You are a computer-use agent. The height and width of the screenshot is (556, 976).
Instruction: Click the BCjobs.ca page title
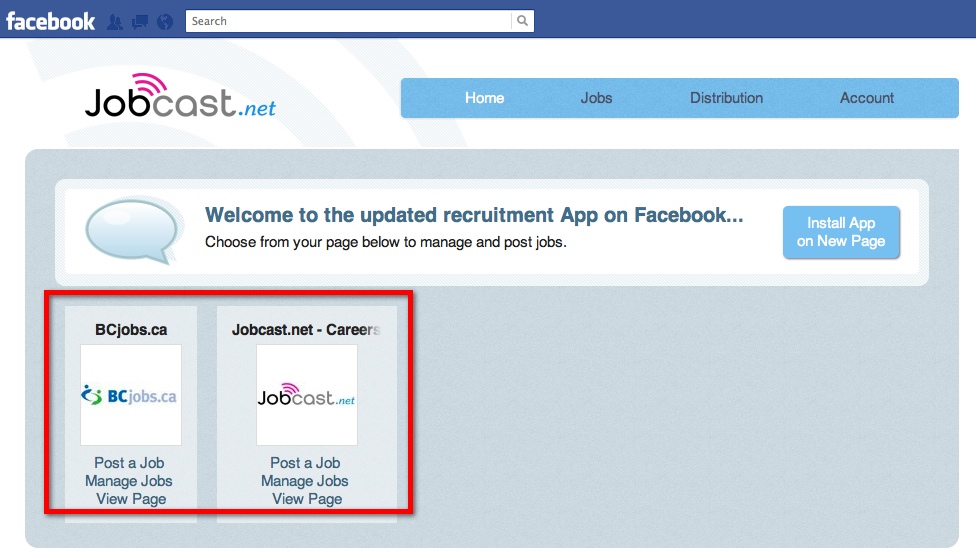point(131,330)
